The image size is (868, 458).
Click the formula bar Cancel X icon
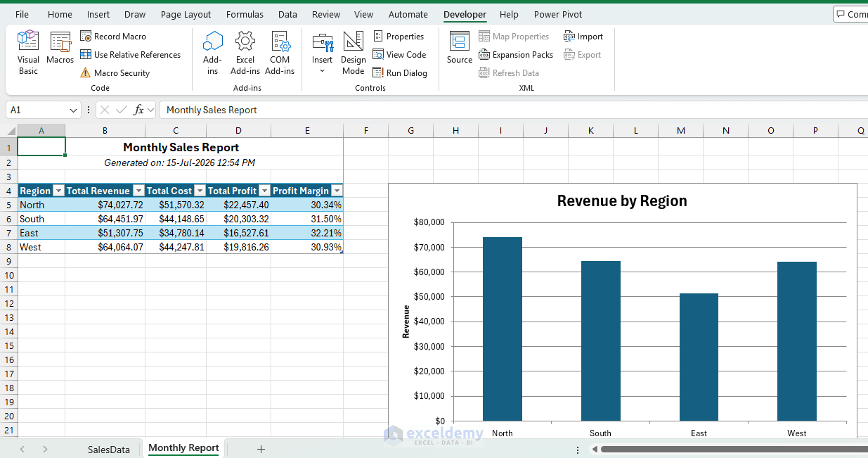click(x=105, y=110)
